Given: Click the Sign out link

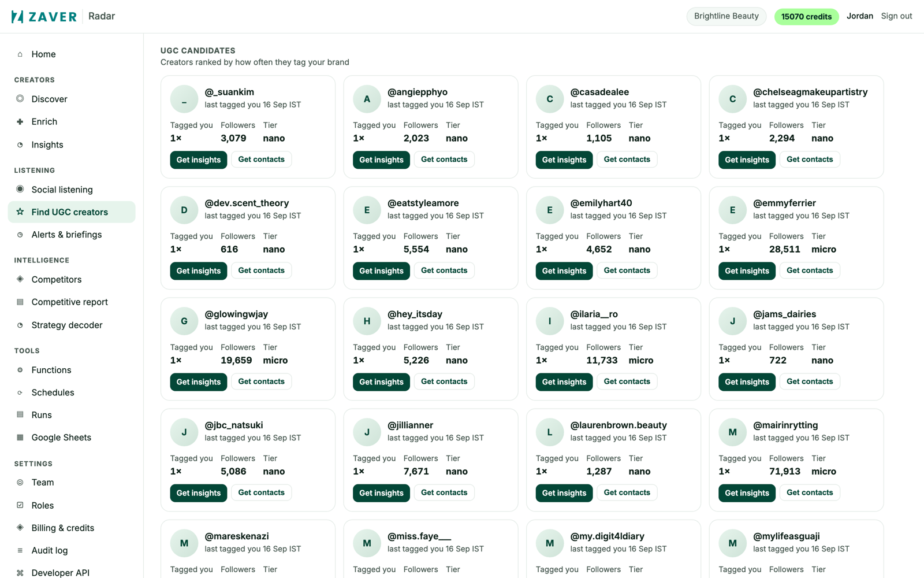Looking at the screenshot, I should pyautogui.click(x=896, y=16).
